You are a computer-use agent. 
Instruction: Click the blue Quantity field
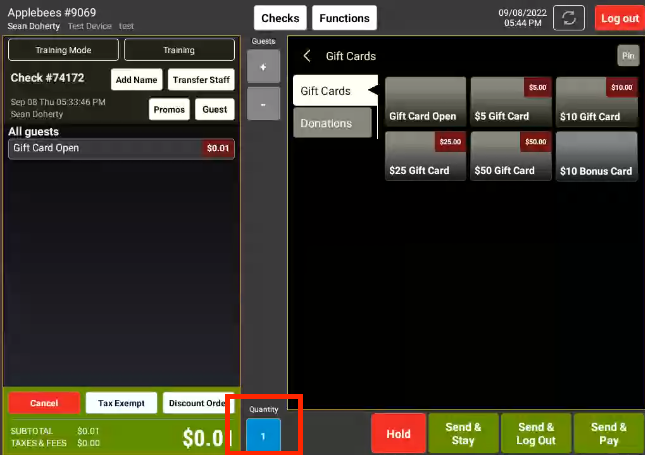(263, 436)
